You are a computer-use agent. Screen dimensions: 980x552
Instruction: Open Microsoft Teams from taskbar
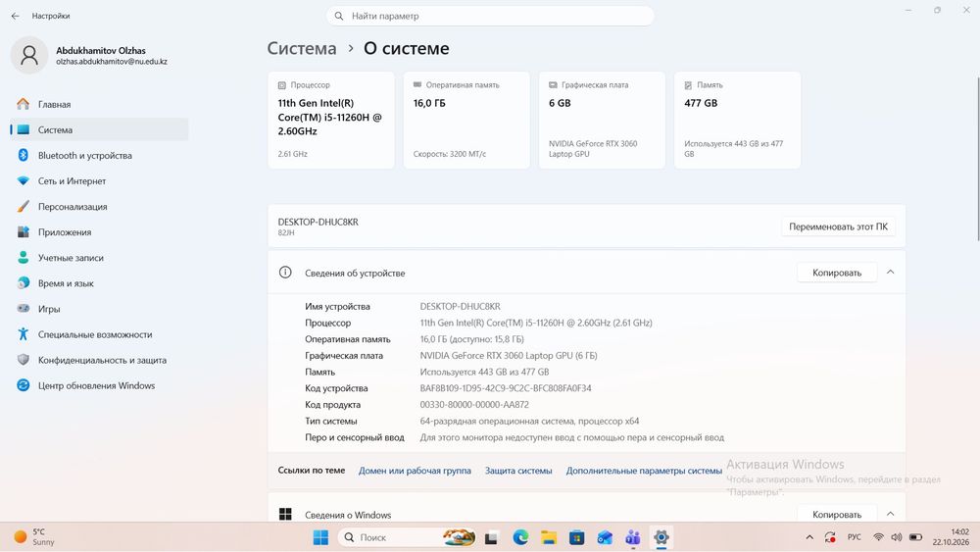633,537
